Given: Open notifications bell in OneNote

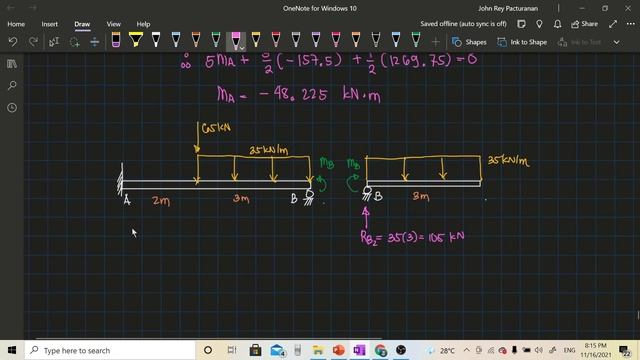Looking at the screenshot, I should pos(557,24).
